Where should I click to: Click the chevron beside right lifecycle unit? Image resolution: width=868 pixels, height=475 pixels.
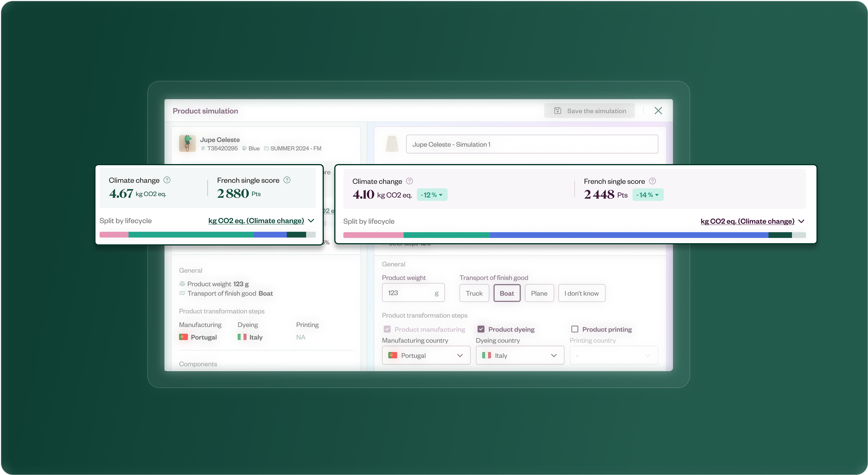point(802,222)
